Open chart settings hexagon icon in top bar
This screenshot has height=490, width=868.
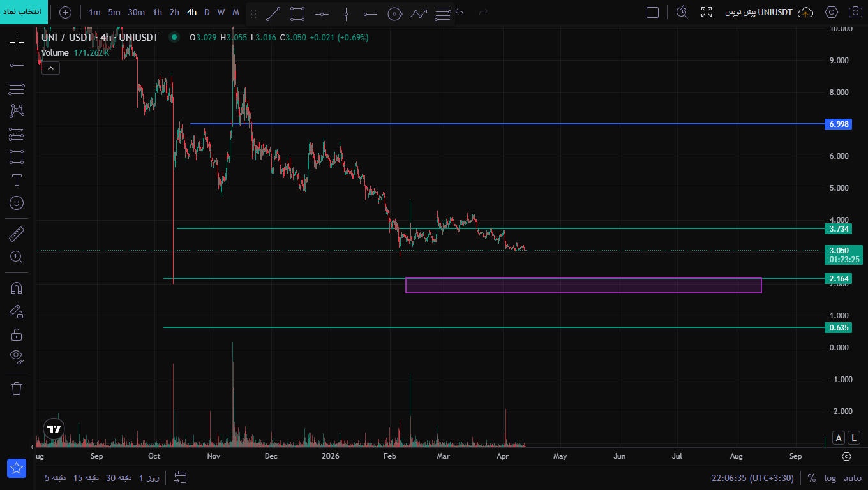[832, 12]
